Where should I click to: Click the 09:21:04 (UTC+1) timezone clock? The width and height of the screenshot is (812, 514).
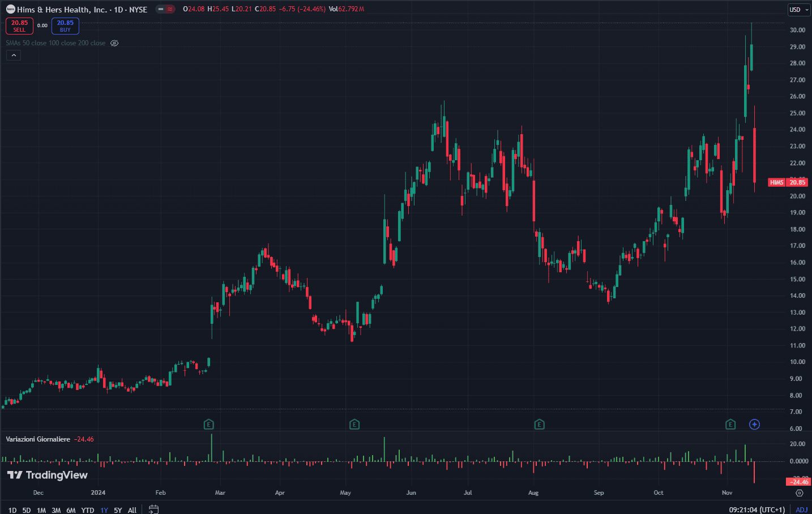[x=757, y=510]
